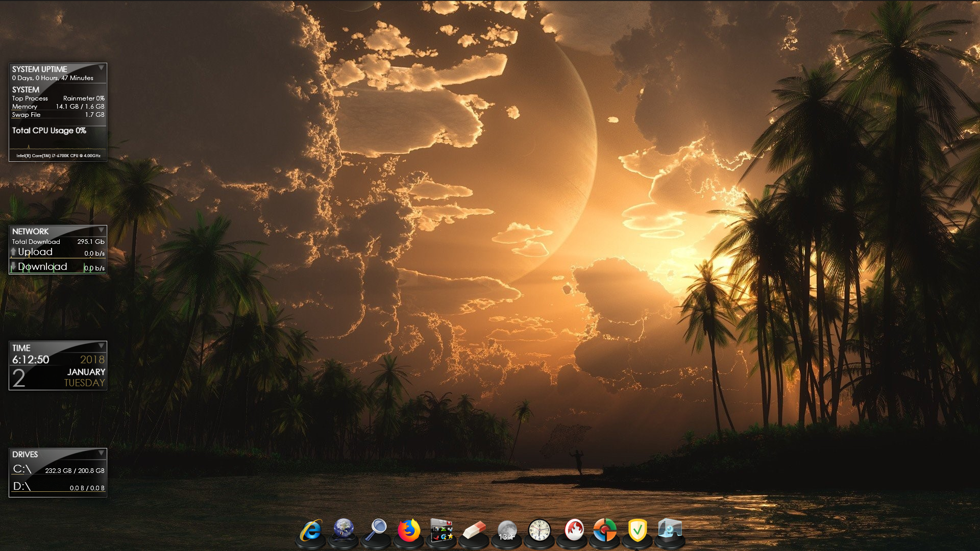Click the glass cube dock icon
This screenshot has height=551, width=980.
pos(670,530)
